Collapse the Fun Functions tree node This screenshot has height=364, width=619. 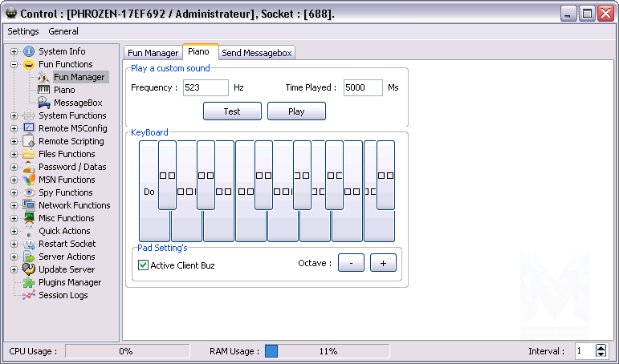pyautogui.click(x=14, y=64)
